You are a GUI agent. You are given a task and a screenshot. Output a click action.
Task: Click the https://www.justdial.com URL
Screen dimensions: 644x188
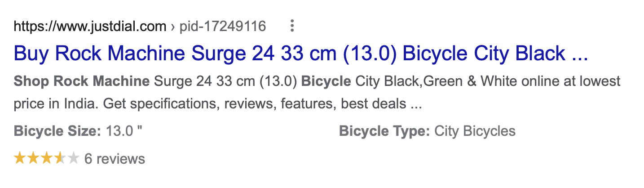(90, 27)
